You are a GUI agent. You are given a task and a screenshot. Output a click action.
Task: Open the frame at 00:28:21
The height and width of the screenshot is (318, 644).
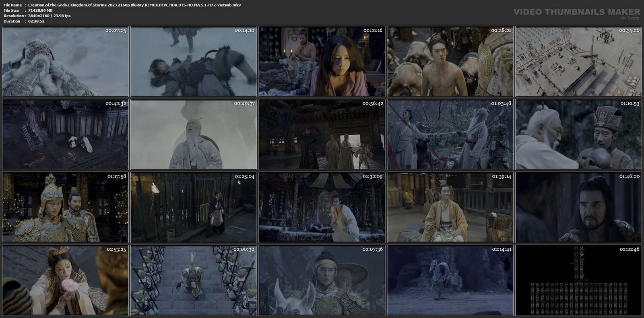pos(450,62)
